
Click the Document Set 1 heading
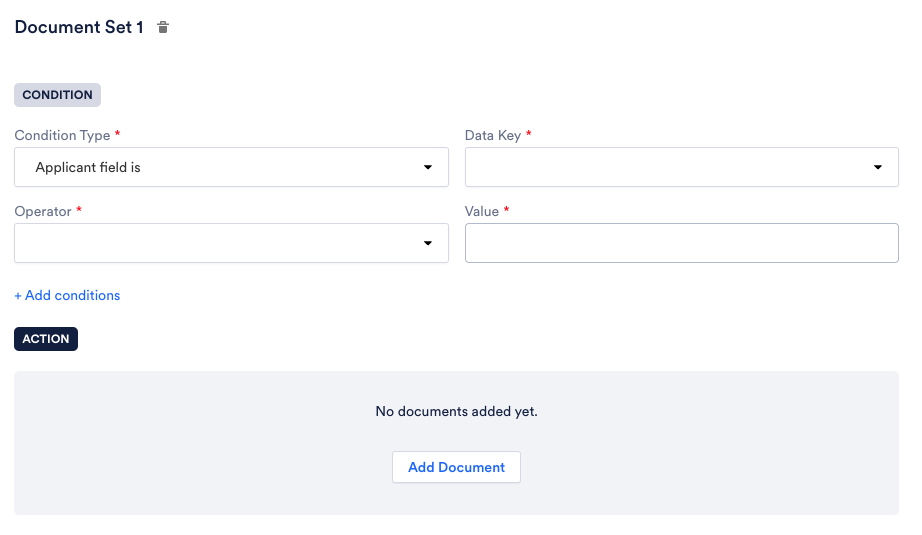[x=79, y=27]
